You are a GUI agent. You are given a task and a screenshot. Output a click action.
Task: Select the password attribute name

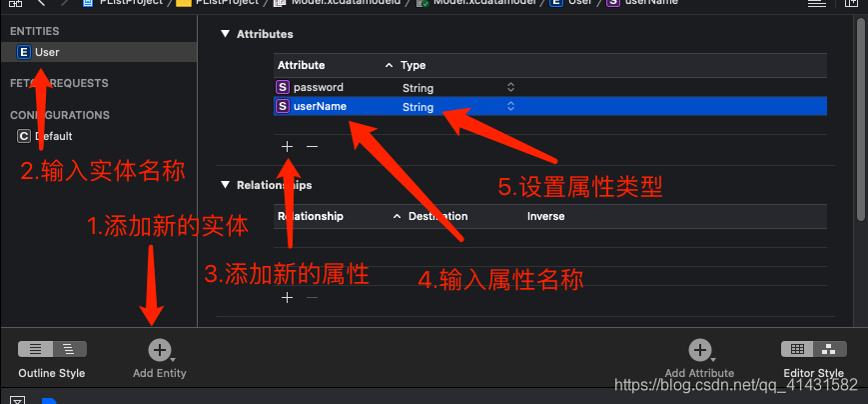pyautogui.click(x=319, y=88)
